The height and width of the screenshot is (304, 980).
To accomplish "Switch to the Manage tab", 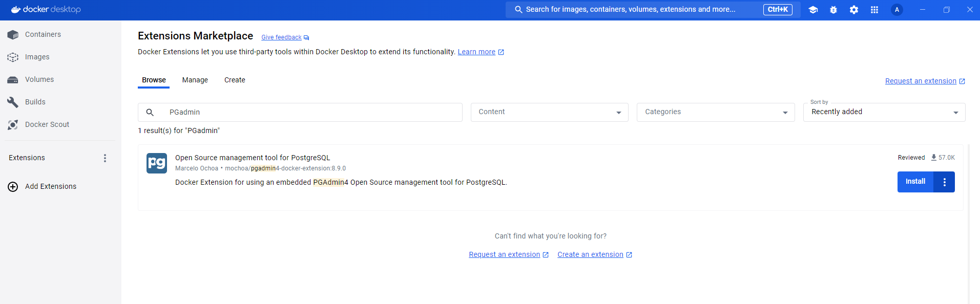I will pyautogui.click(x=195, y=80).
